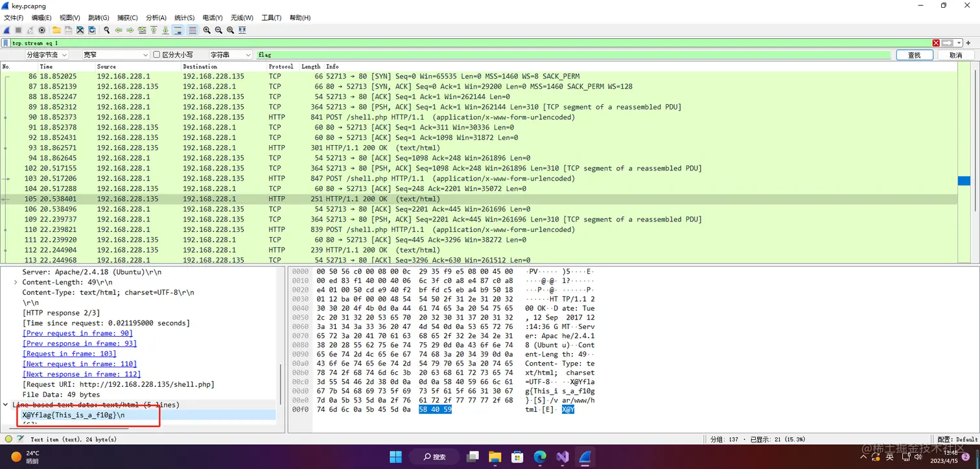980x469 pixels.
Task: Open the 宽窄 character width dropdown
Action: pos(116,55)
